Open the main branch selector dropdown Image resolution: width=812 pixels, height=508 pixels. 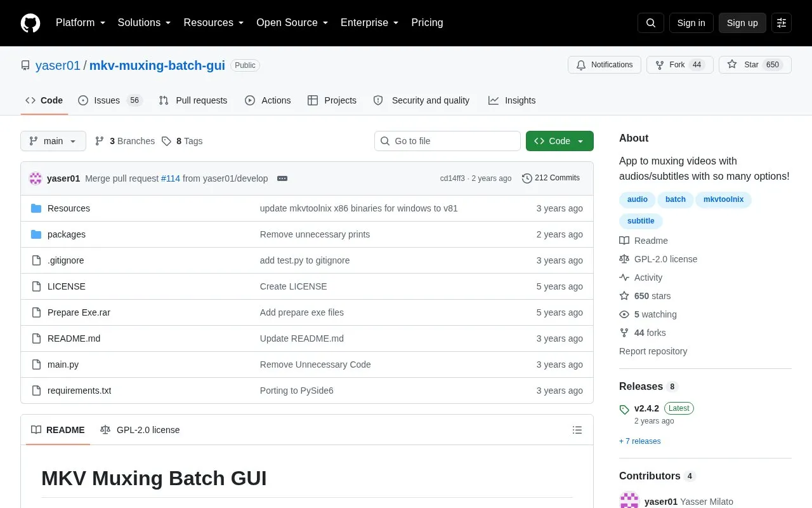[53, 141]
